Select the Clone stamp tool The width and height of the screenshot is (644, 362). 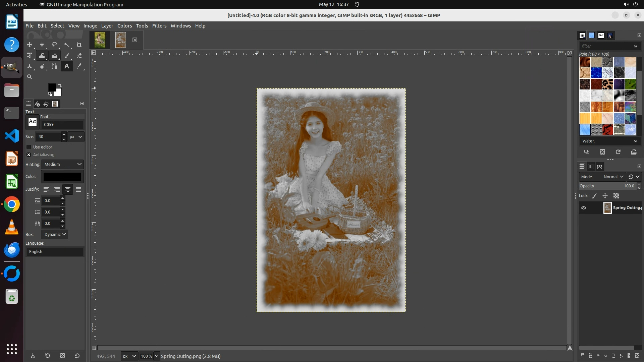click(x=30, y=66)
